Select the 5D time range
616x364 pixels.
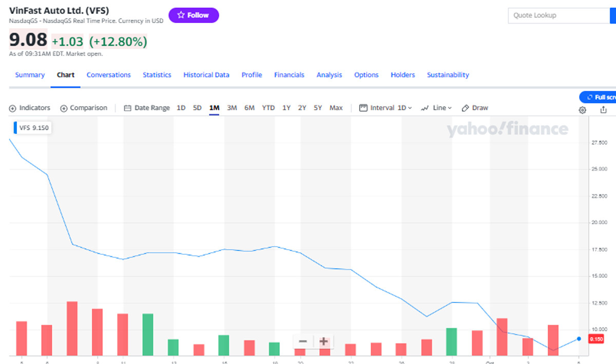tap(197, 108)
